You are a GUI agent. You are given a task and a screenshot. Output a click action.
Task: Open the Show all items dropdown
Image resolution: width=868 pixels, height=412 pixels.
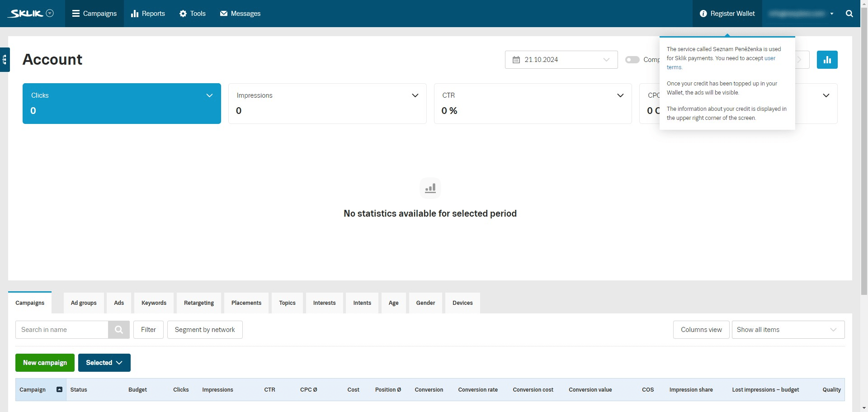pyautogui.click(x=788, y=330)
